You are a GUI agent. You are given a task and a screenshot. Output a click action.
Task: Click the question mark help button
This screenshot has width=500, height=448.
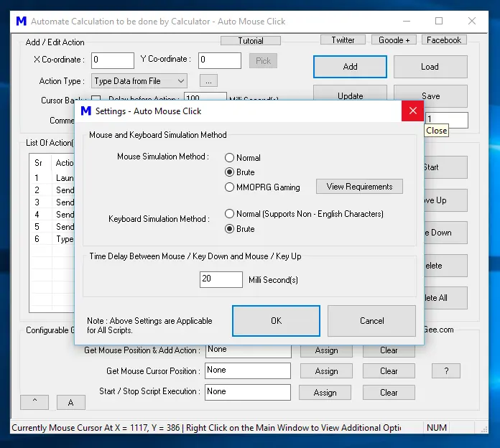point(446,371)
